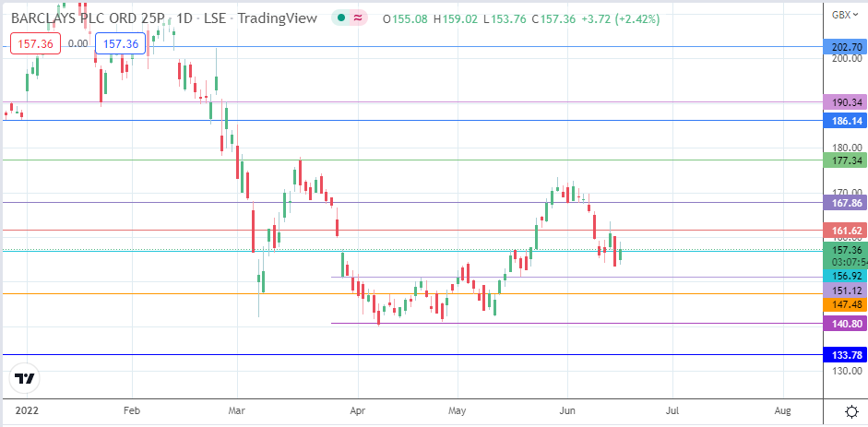Click the green market status dot
The width and height of the screenshot is (868, 427).
click(341, 18)
